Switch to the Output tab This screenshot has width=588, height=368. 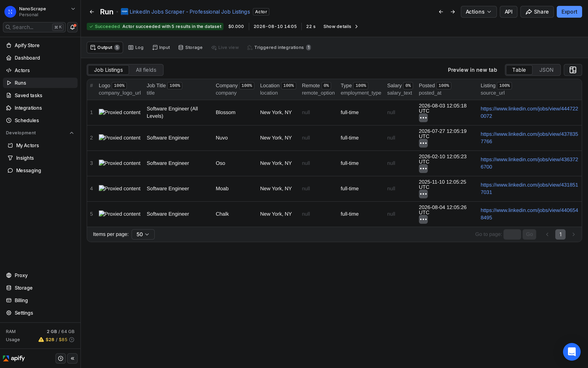(x=105, y=47)
